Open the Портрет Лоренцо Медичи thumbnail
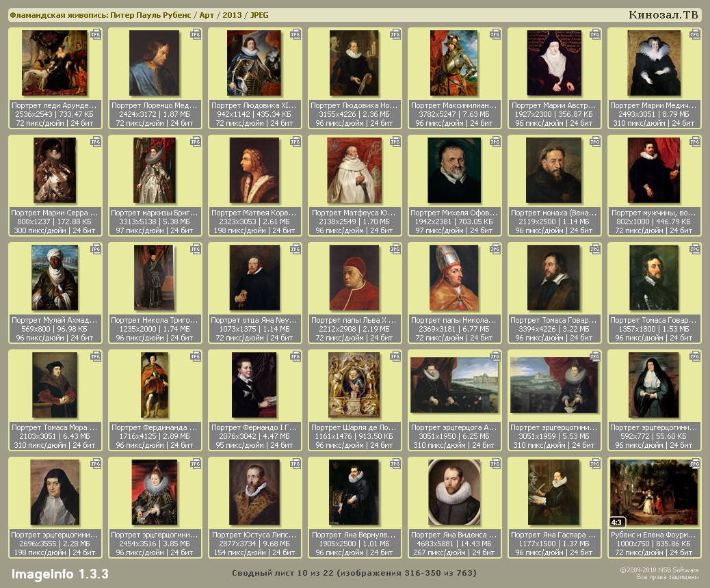The image size is (710, 588). click(155, 63)
